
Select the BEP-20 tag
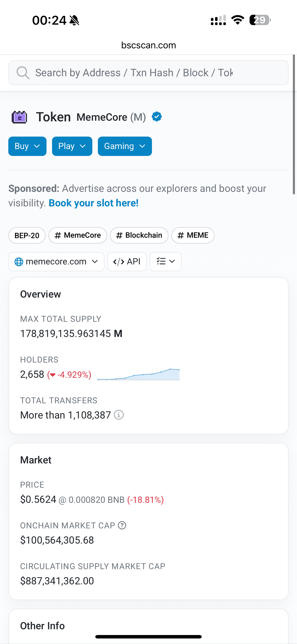[x=27, y=235]
